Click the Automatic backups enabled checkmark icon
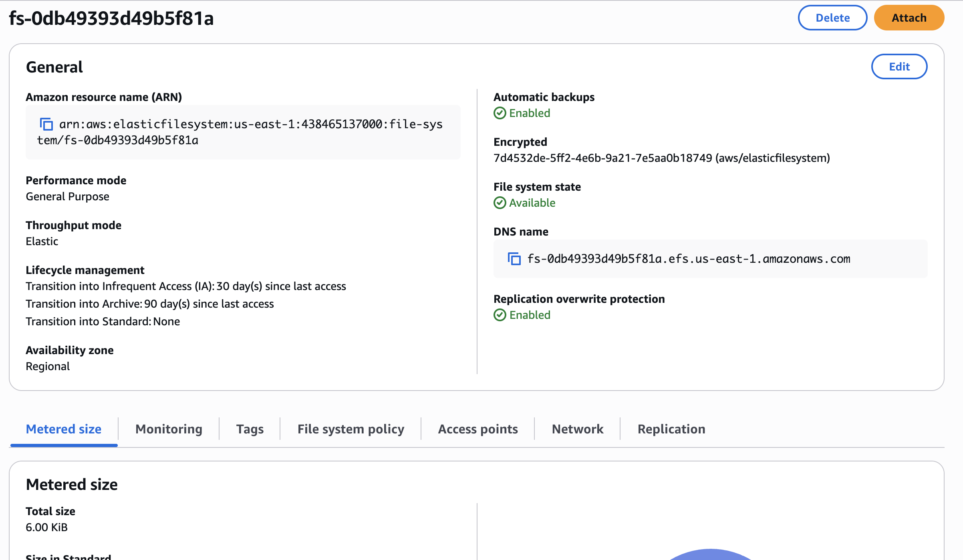Image resolution: width=963 pixels, height=560 pixels. [500, 113]
